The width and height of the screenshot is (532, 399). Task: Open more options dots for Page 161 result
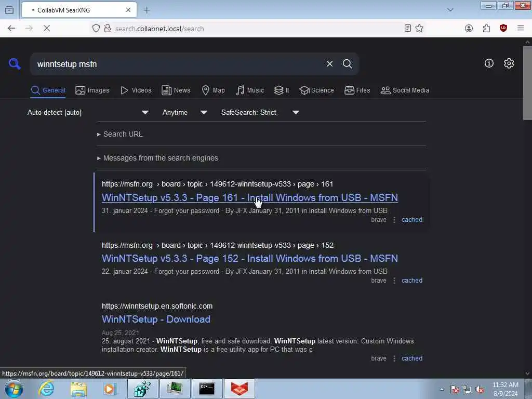(394, 220)
